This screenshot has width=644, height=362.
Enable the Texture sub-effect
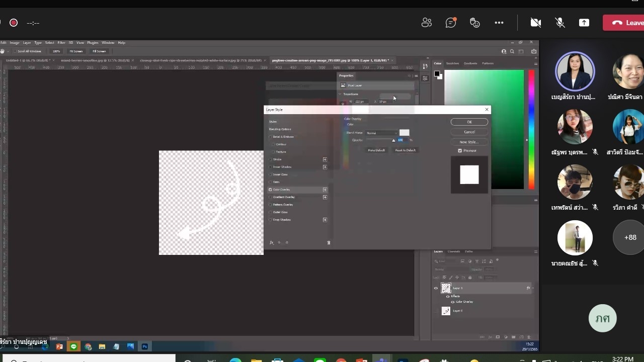(273, 152)
